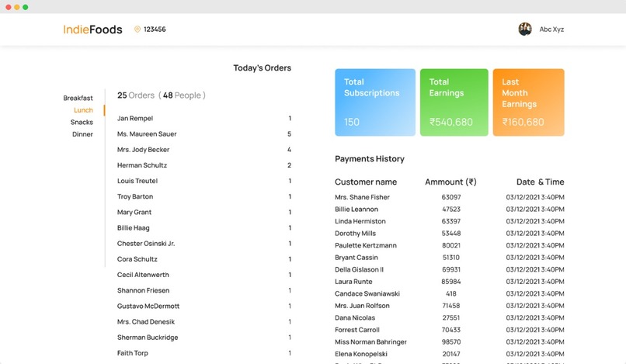Screen dimensions: 626x364
Task: Switch to the Dinner tab
Action: pyautogui.click(x=82, y=134)
